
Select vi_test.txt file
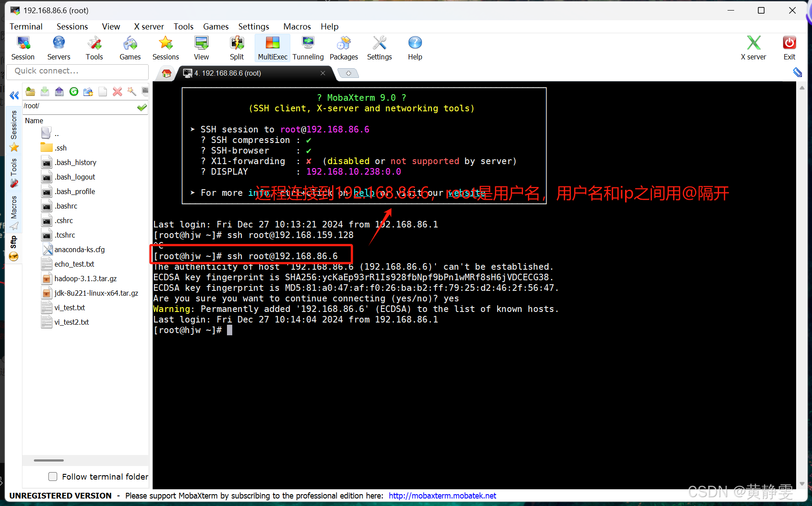point(63,308)
